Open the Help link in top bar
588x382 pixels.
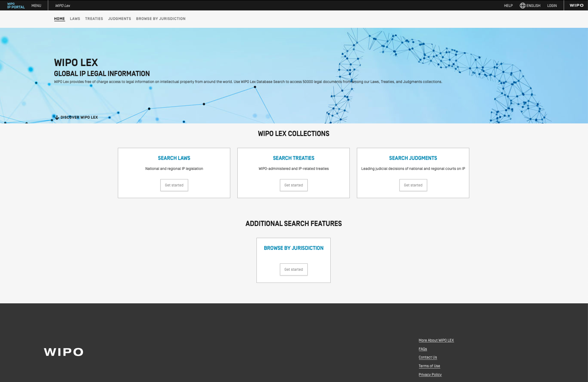tap(508, 6)
